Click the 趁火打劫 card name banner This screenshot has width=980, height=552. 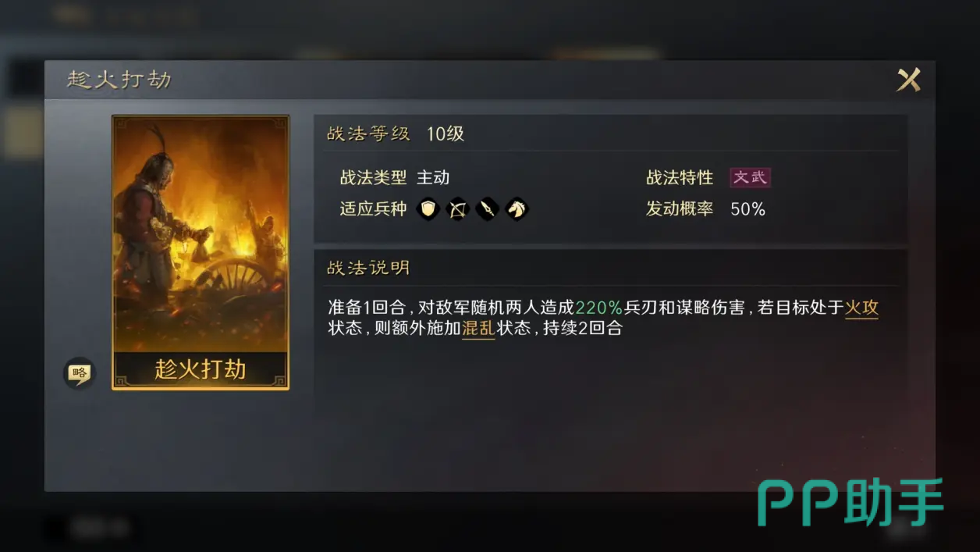pos(201,369)
